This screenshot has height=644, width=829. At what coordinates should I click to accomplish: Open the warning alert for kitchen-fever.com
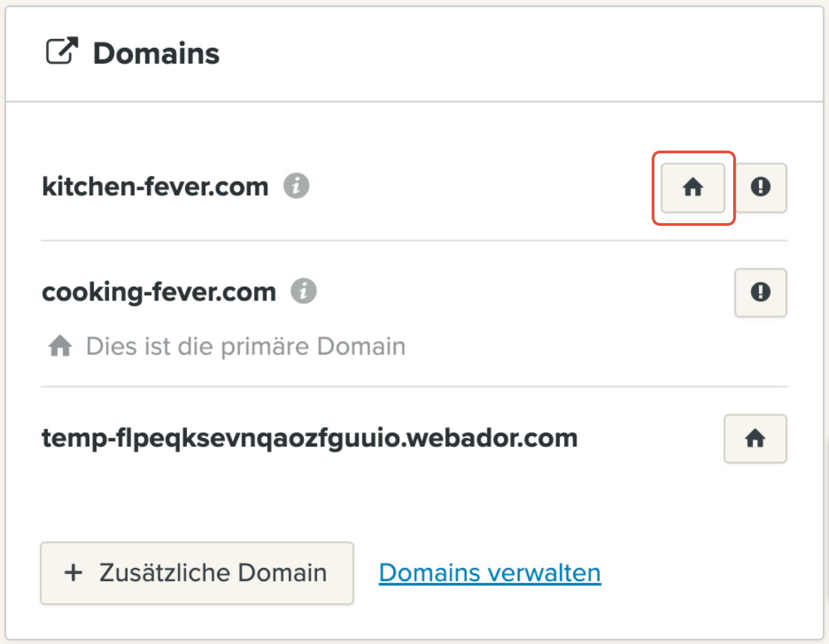tap(761, 188)
